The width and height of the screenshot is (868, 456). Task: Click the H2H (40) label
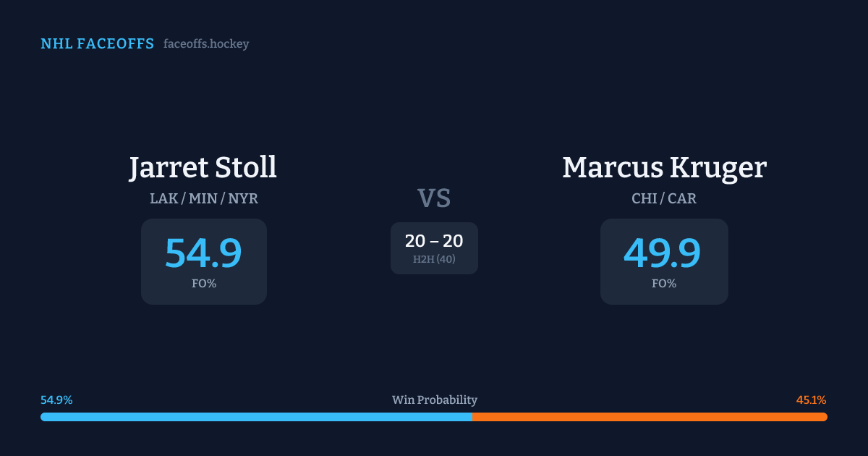coord(434,259)
